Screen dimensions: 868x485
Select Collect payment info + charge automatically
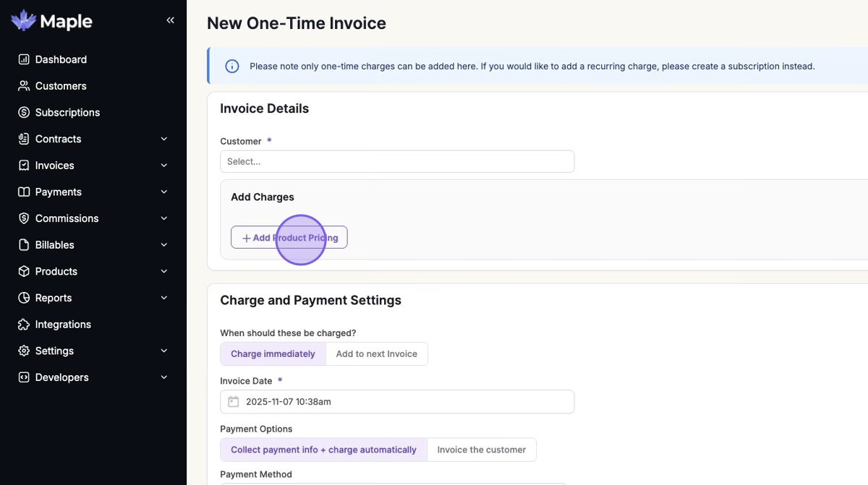[323, 450]
